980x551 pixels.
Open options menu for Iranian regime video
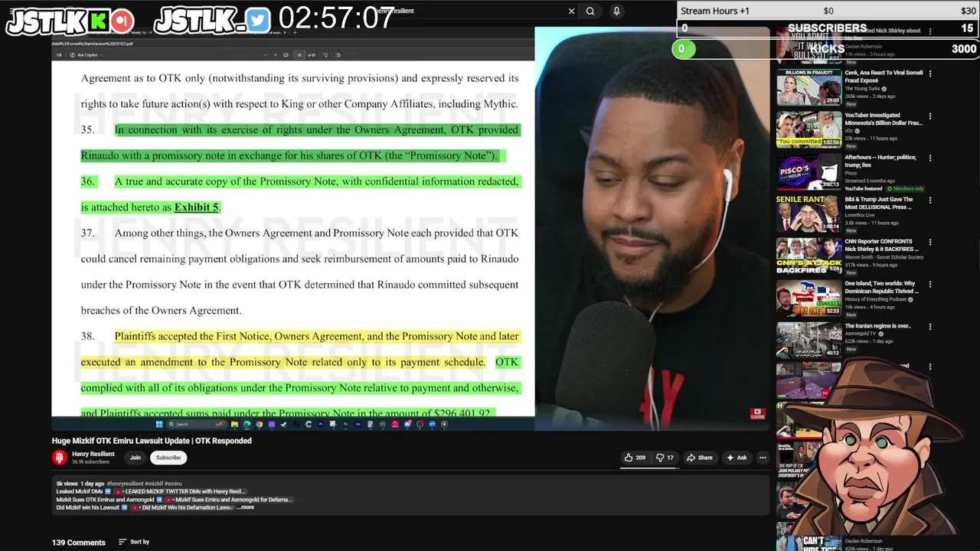930,326
